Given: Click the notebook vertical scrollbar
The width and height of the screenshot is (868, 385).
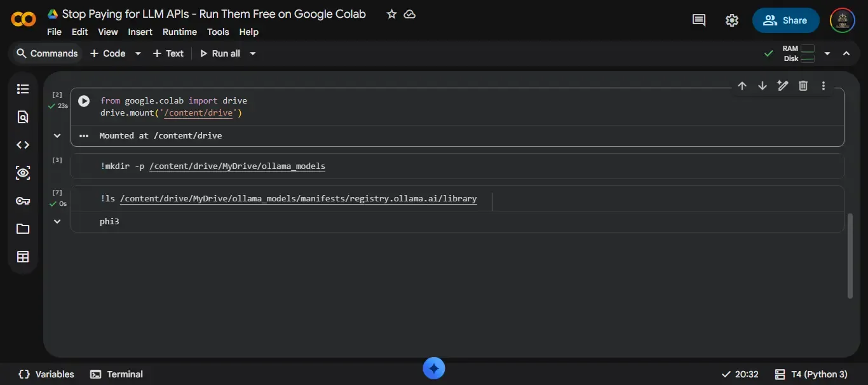Looking at the screenshot, I should click(850, 255).
